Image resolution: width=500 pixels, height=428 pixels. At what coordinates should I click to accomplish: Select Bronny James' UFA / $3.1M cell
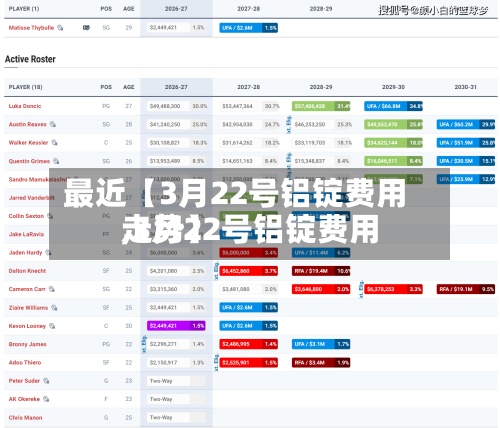pyautogui.click(x=321, y=344)
